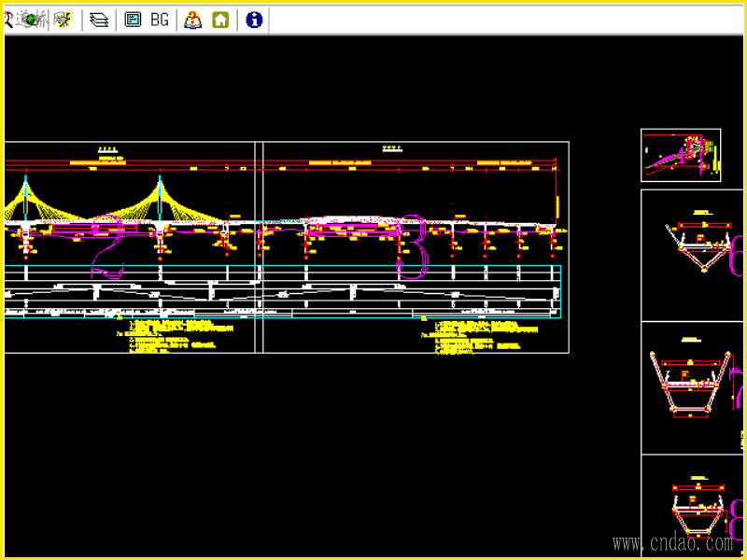
Task: Click the left yellow cable-stayed bridge tower
Action: coord(26,201)
